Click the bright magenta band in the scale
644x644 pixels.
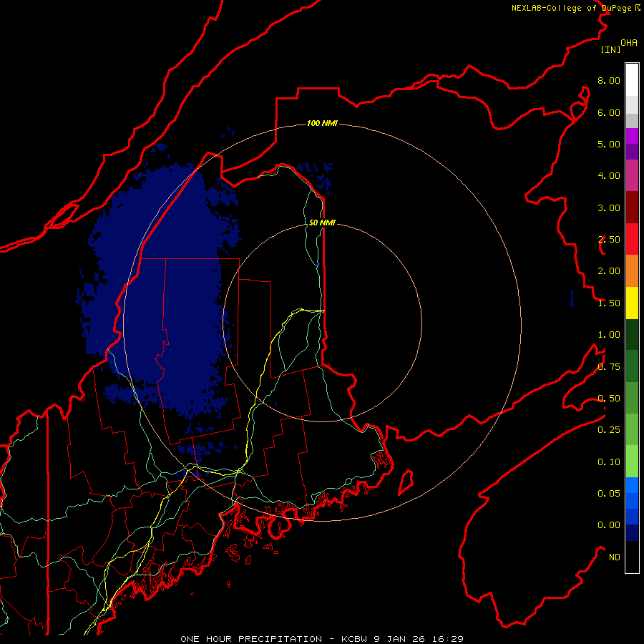pos(632,136)
